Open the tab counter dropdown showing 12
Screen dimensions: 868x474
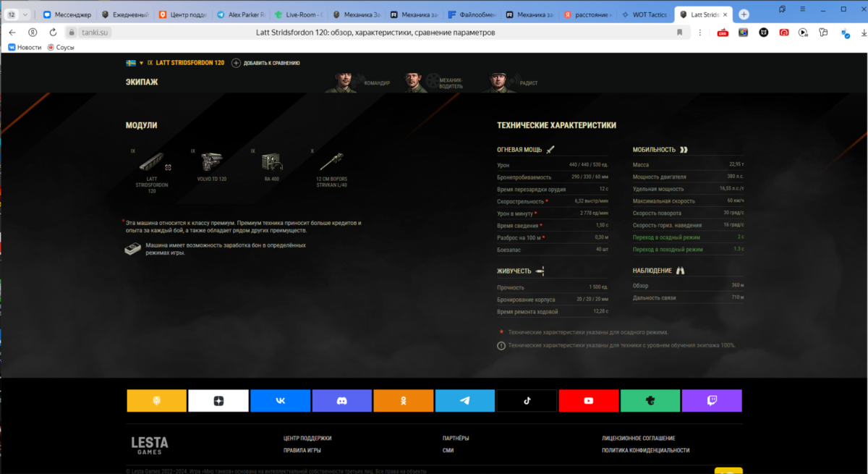pyautogui.click(x=17, y=14)
